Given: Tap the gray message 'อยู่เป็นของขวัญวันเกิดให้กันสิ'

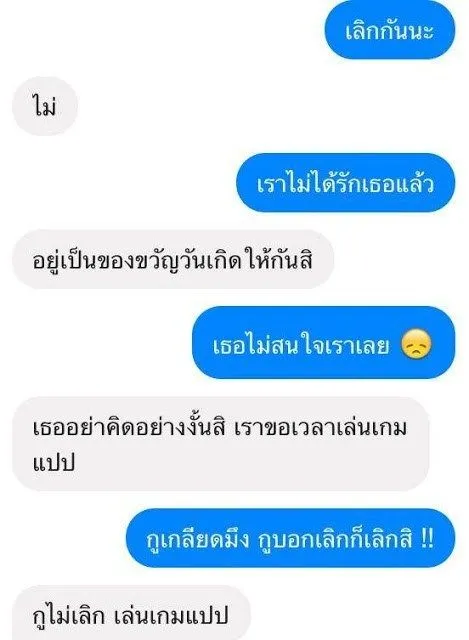Looking at the screenshot, I should [173, 259].
